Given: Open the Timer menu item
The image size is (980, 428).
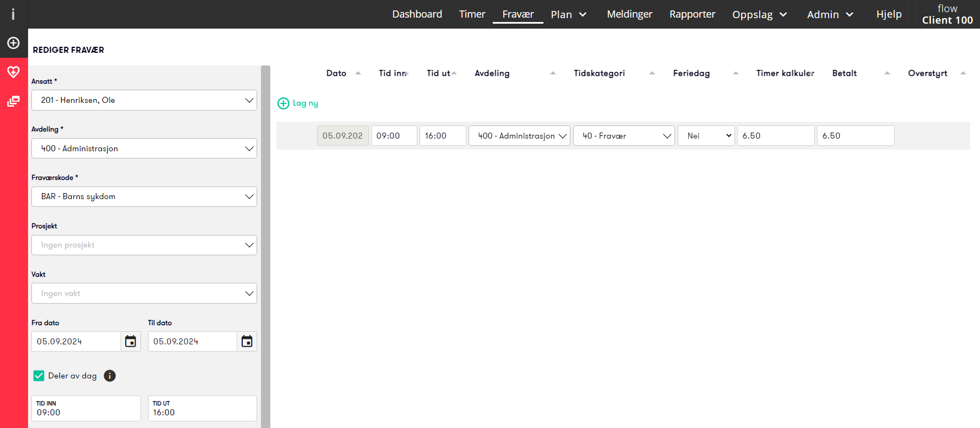Looking at the screenshot, I should 472,14.
